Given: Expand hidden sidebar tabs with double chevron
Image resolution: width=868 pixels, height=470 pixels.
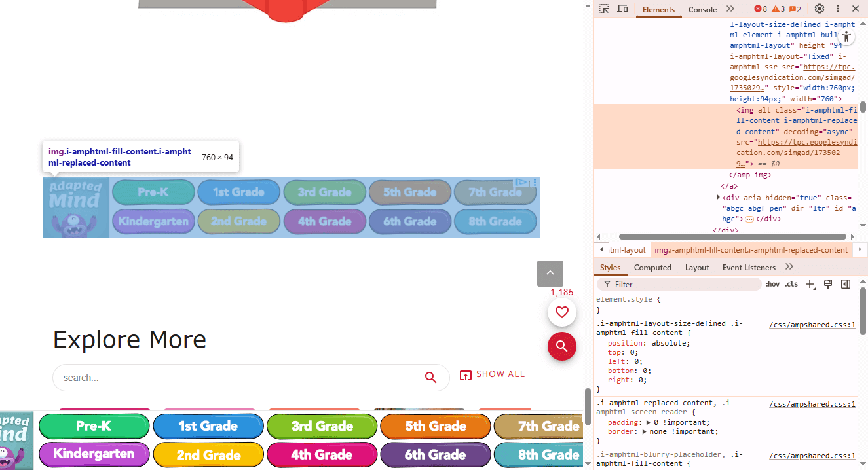Looking at the screenshot, I should pos(789,267).
